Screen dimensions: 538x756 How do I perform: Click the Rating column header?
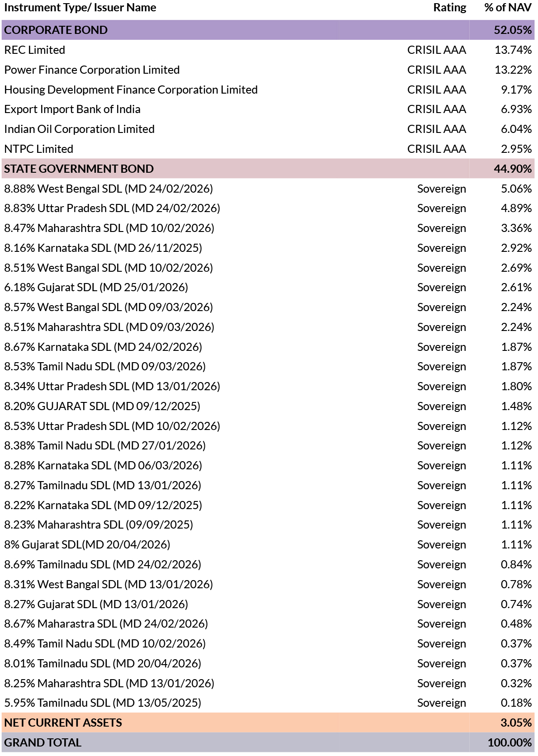pyautogui.click(x=449, y=8)
